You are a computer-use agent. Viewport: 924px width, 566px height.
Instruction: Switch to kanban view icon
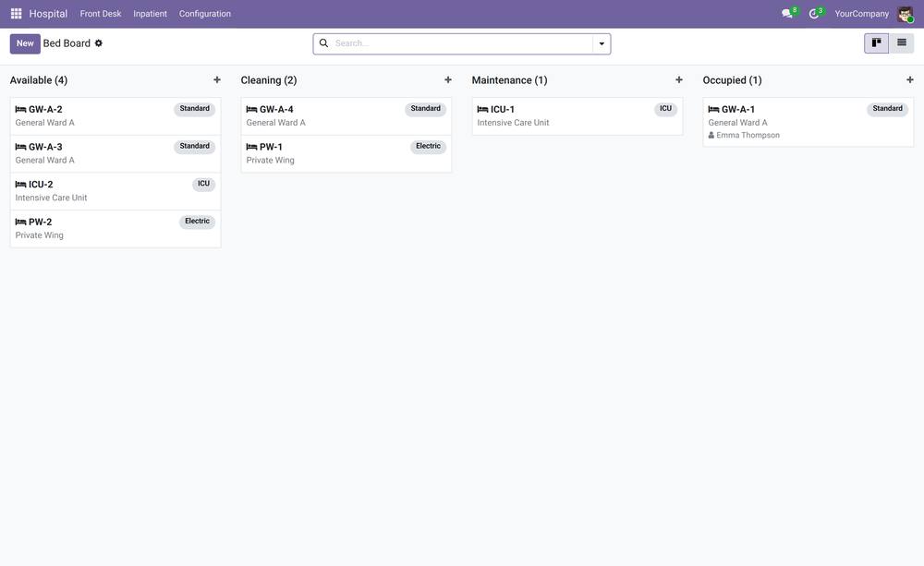click(x=876, y=43)
